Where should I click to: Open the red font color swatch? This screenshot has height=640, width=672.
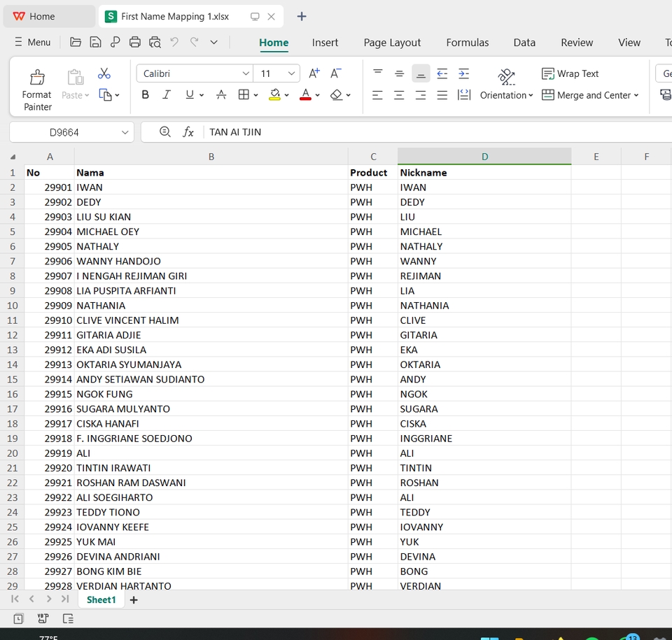tap(306, 95)
